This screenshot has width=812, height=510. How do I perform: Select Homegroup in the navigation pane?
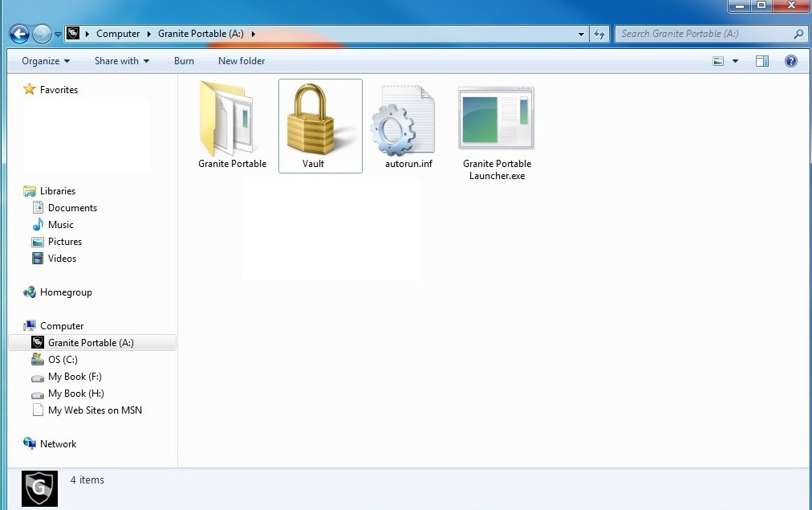point(66,292)
